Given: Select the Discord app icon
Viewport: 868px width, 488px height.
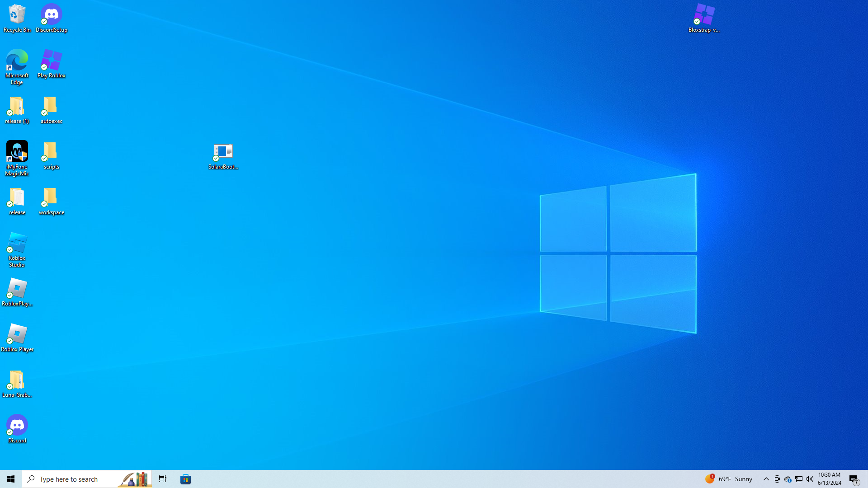Looking at the screenshot, I should pyautogui.click(x=17, y=428).
